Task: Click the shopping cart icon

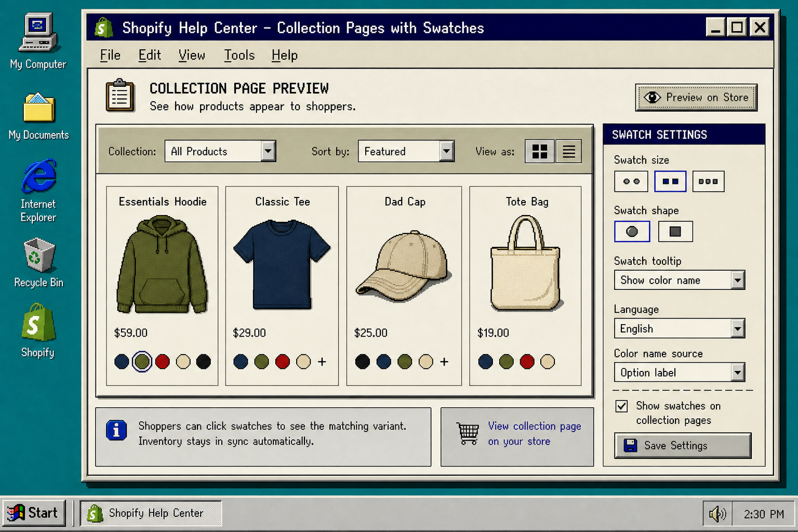Action: (x=468, y=433)
